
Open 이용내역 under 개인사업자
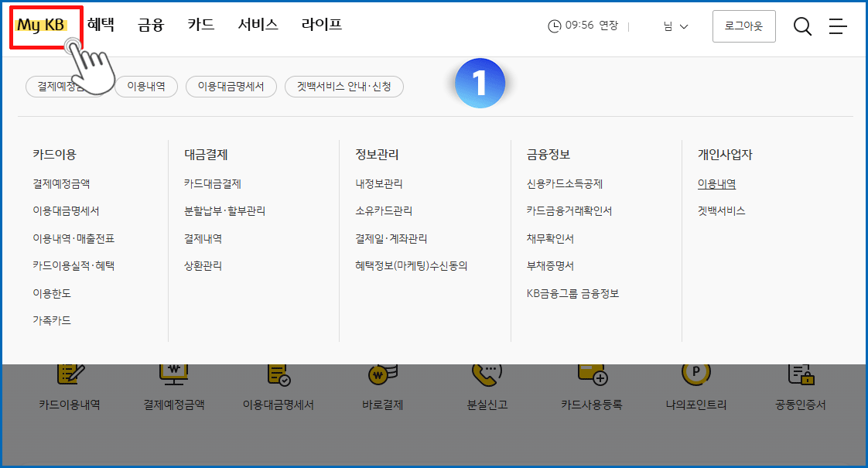(717, 184)
